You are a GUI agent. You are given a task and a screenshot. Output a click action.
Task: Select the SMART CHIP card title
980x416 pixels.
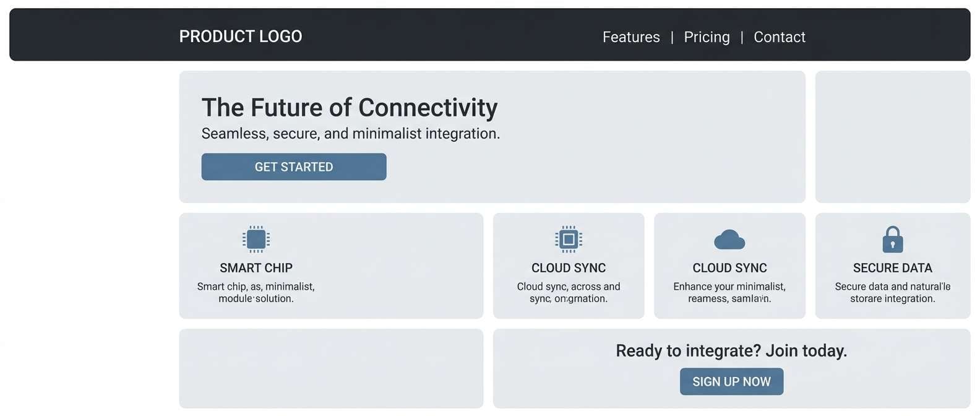click(x=256, y=268)
